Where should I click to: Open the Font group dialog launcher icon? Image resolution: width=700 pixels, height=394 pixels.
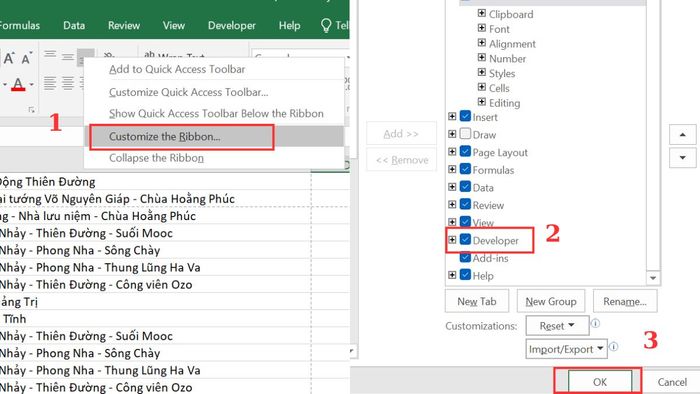tap(31, 109)
